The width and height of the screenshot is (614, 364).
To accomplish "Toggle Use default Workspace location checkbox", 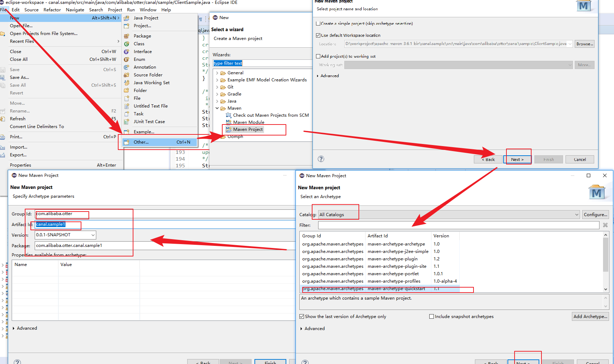I will click(x=318, y=35).
